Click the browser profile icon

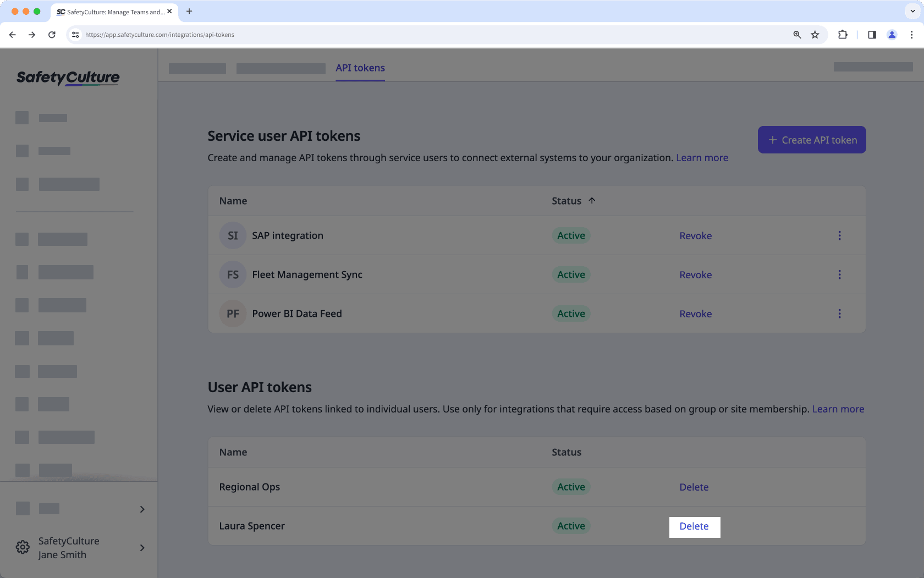tap(892, 35)
